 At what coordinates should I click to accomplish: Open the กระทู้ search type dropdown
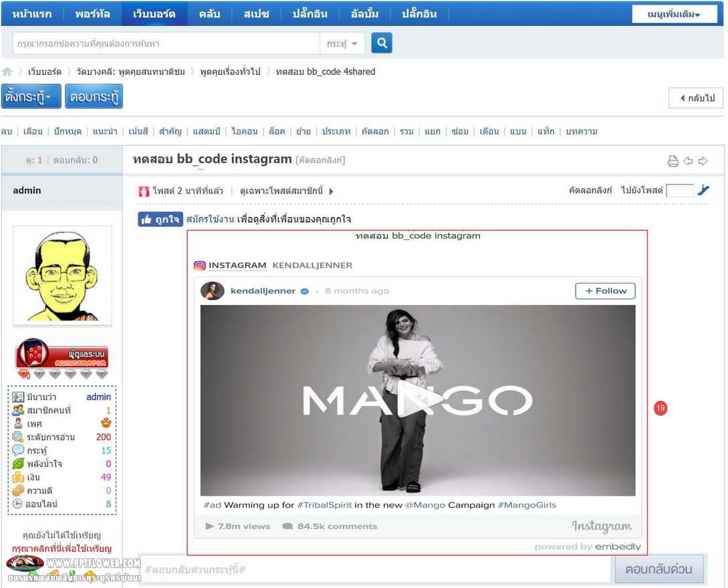point(342,43)
